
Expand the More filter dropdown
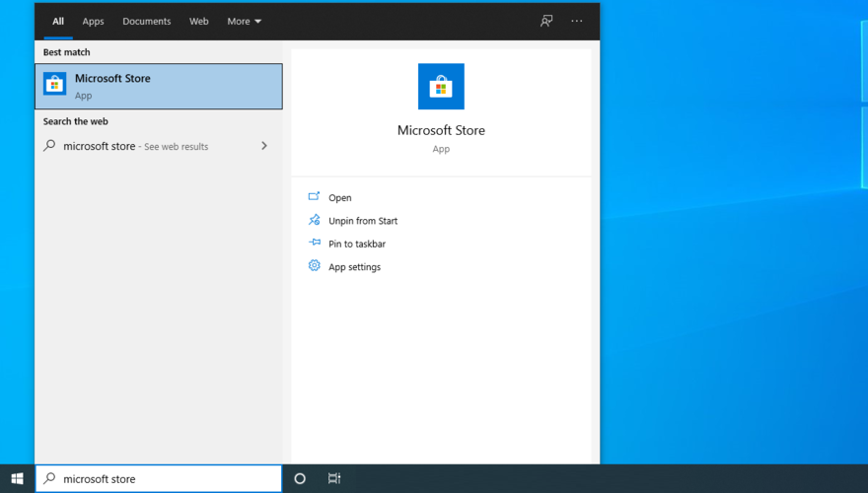click(244, 21)
